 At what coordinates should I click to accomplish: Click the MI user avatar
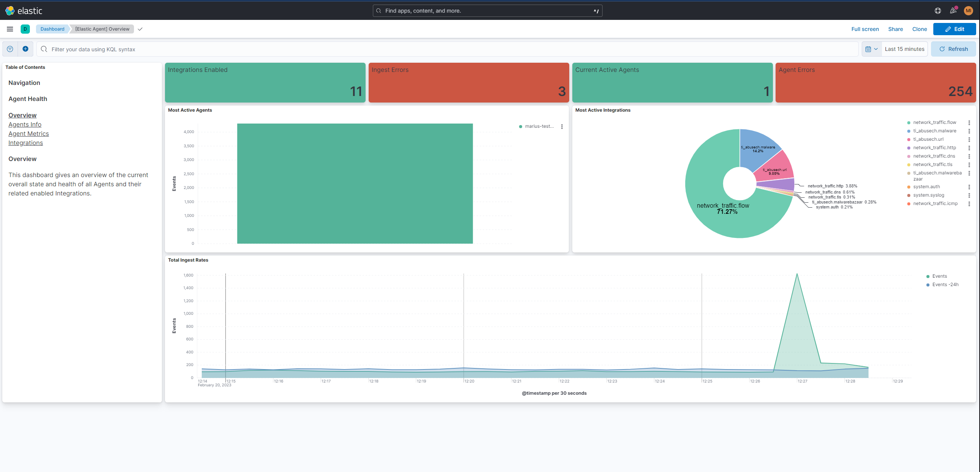click(969, 10)
